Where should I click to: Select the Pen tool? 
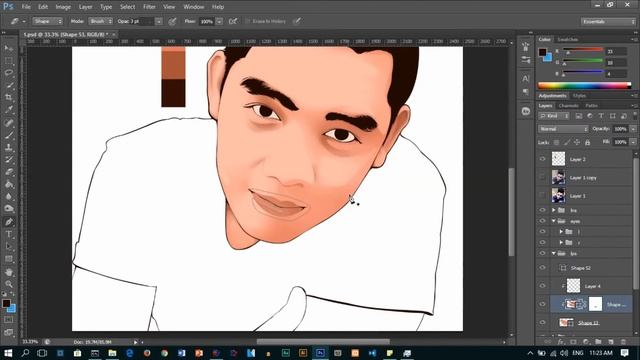pyautogui.click(x=9, y=222)
